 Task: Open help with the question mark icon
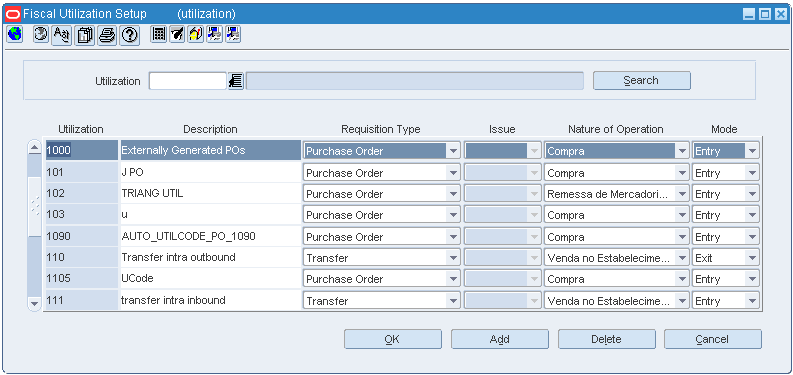129,35
